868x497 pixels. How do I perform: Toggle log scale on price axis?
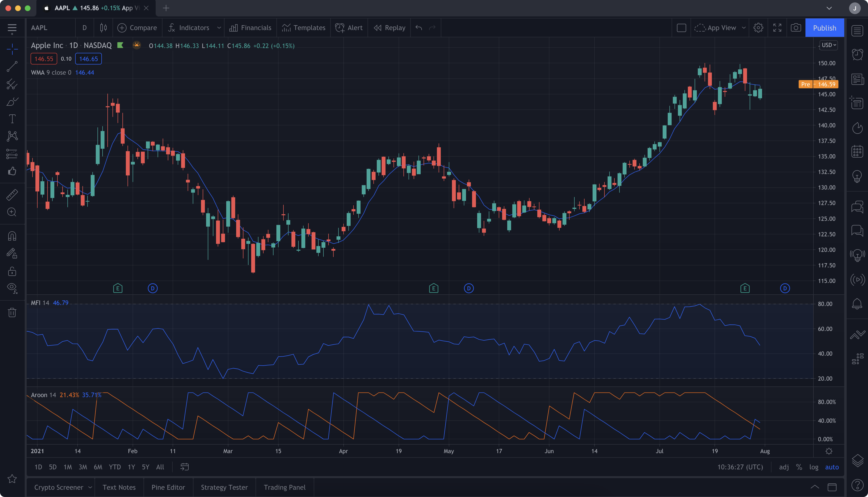click(x=814, y=467)
